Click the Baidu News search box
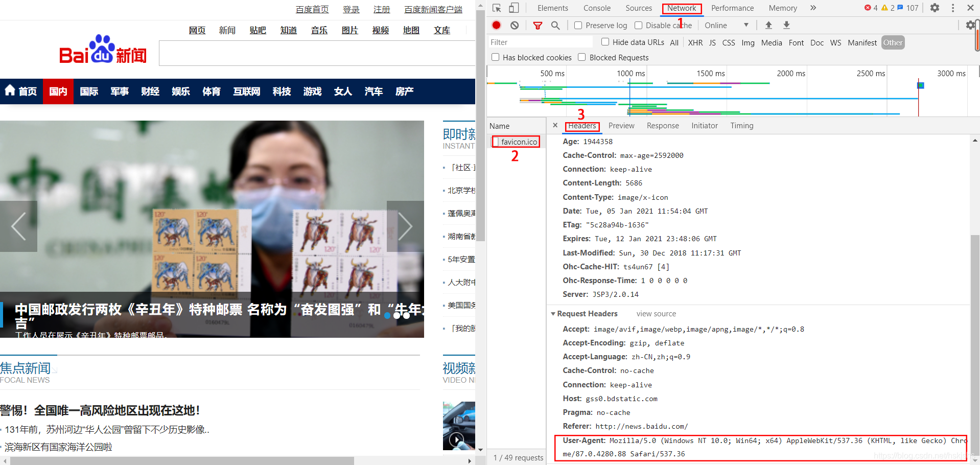Image resolution: width=980 pixels, height=465 pixels. [x=317, y=53]
